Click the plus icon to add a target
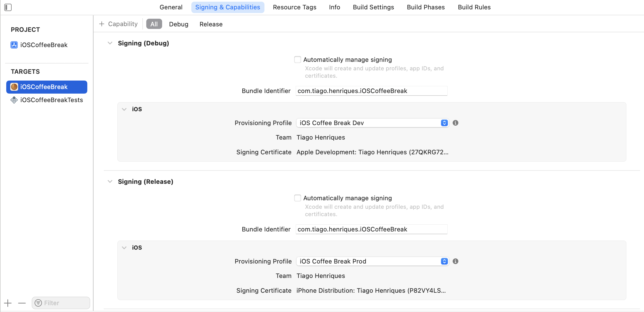This screenshot has height=312, width=644. point(8,303)
